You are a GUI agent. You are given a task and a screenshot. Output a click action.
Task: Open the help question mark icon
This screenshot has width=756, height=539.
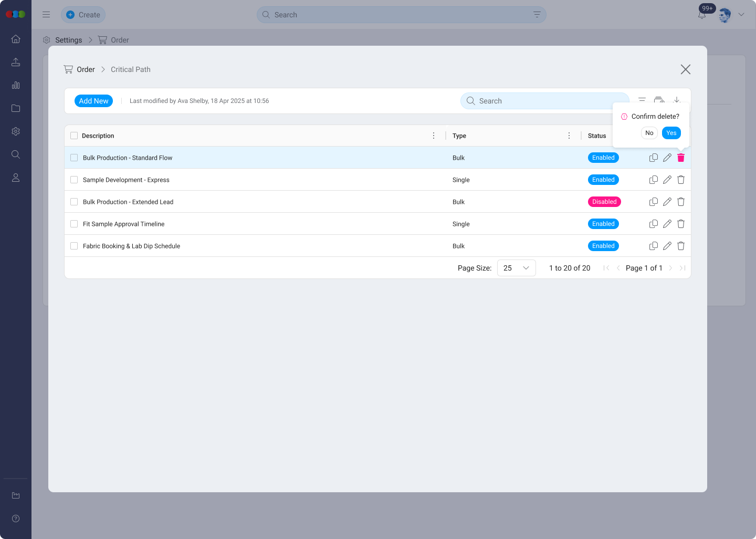(16, 519)
